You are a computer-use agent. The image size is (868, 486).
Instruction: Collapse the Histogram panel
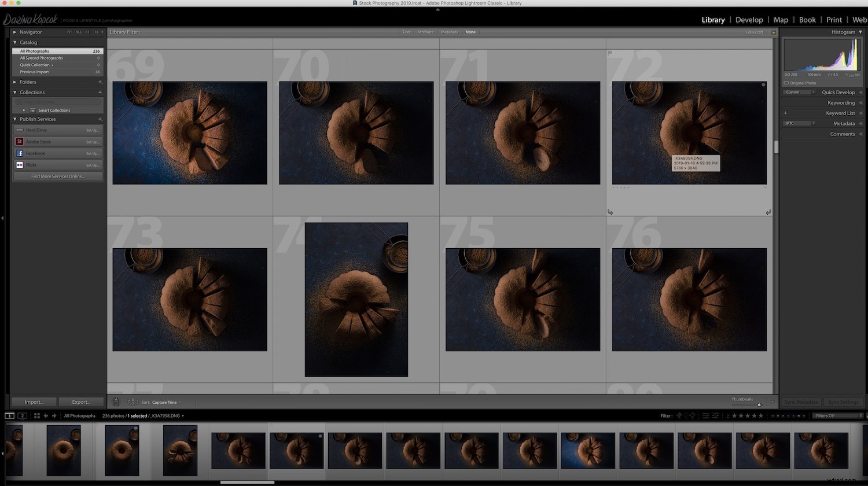[862, 32]
